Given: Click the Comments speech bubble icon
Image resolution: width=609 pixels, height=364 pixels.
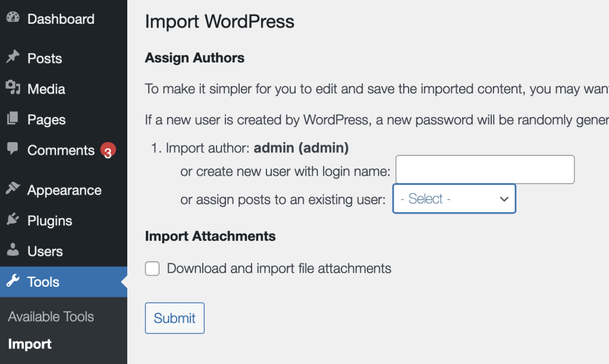Looking at the screenshot, I should 13,149.
